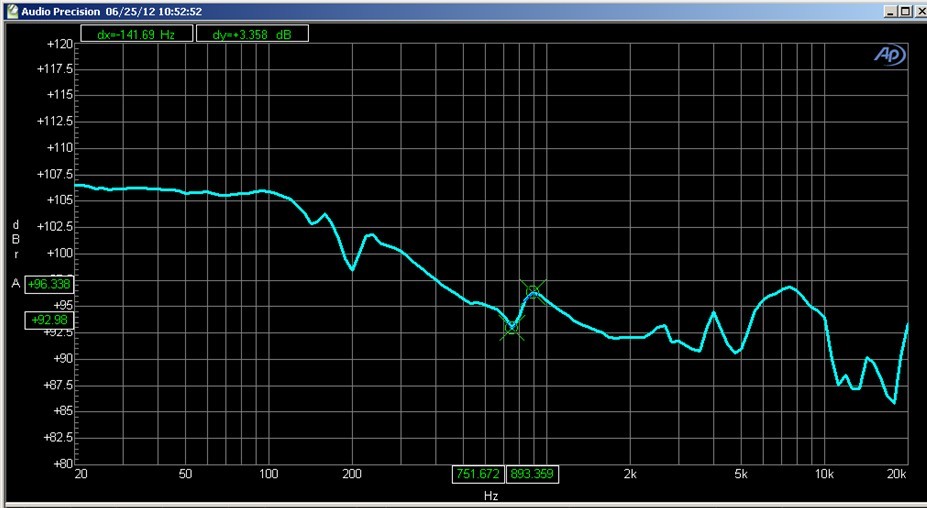Close the Audio Precision graph window
Screen dimensions: 927x508
tap(920, 11)
